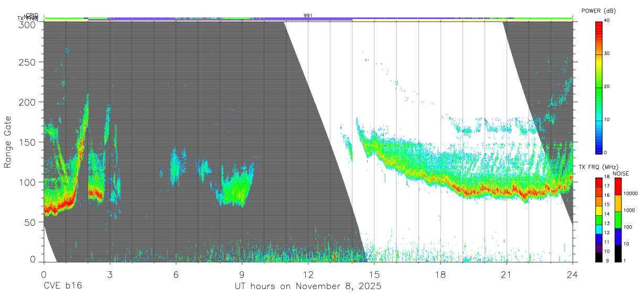Click the 1 label on the NOISE scale
Viewport: 644px width, 297px height.
[x=625, y=260]
